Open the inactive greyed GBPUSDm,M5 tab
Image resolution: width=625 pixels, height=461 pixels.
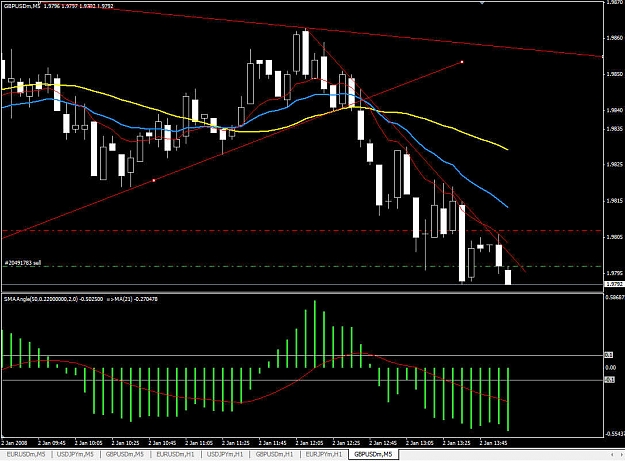[125, 454]
